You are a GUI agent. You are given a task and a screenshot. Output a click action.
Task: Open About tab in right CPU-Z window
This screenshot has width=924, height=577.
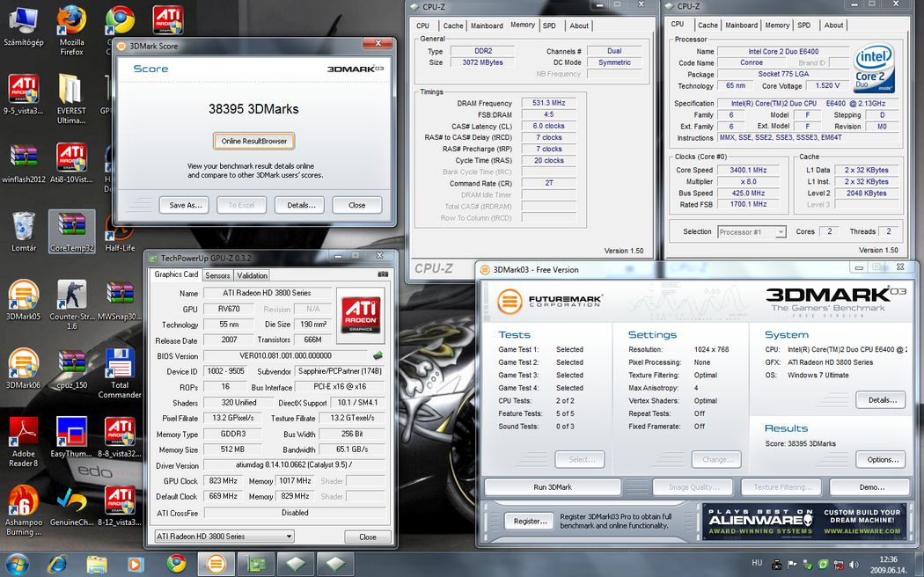(x=833, y=26)
